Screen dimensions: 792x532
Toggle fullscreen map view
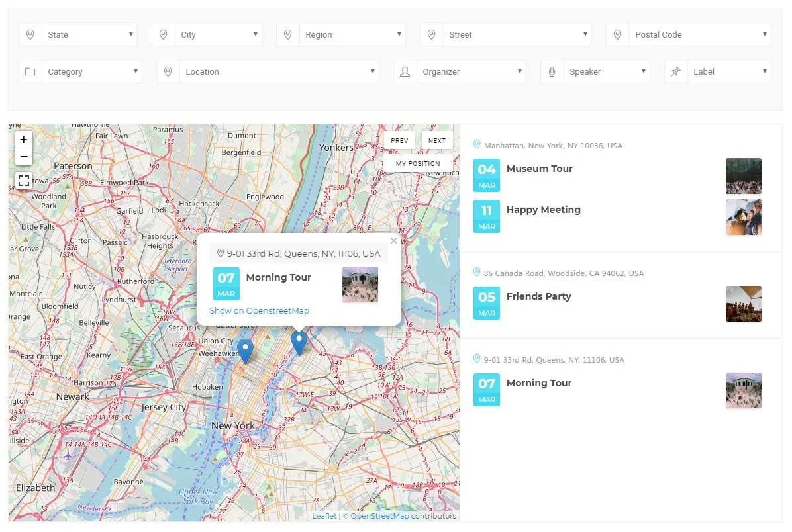24,180
